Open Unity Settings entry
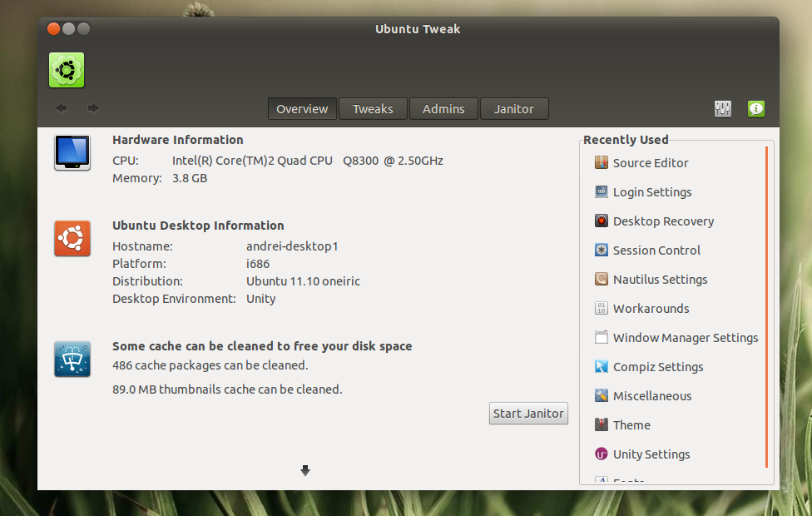This screenshot has width=812, height=516. 651,454
